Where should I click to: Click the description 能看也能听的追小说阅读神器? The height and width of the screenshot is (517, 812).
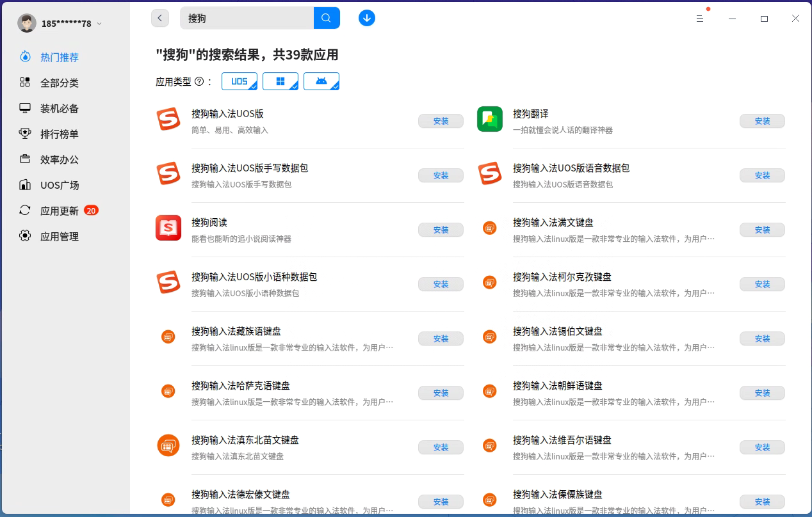pos(241,239)
